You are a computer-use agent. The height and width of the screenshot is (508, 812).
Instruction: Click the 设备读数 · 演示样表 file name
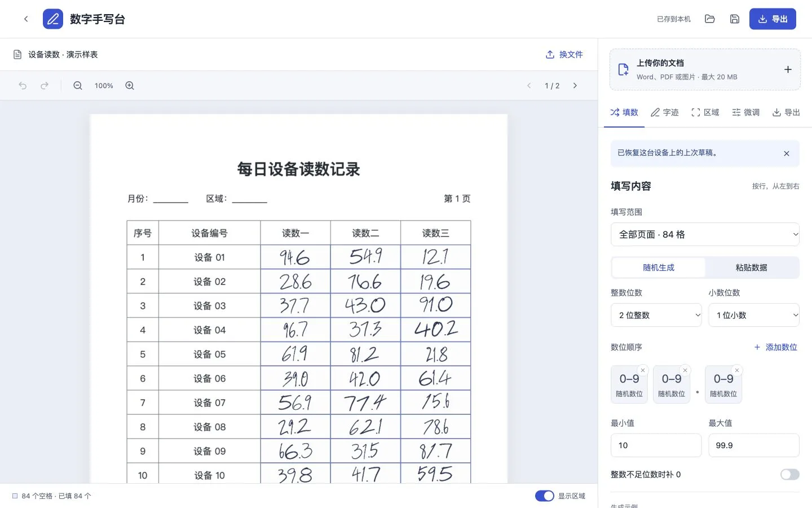63,55
